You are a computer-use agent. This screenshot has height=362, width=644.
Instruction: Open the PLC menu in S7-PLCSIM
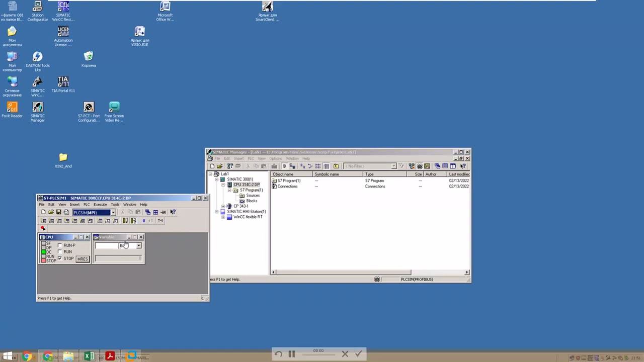[x=87, y=205]
